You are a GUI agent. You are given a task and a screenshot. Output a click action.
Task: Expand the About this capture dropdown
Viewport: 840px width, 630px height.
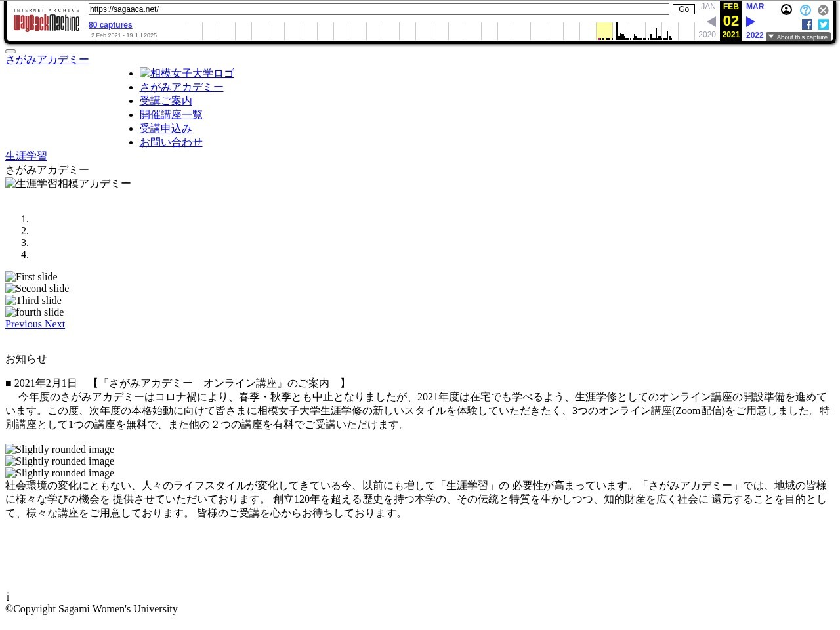pyautogui.click(x=798, y=37)
